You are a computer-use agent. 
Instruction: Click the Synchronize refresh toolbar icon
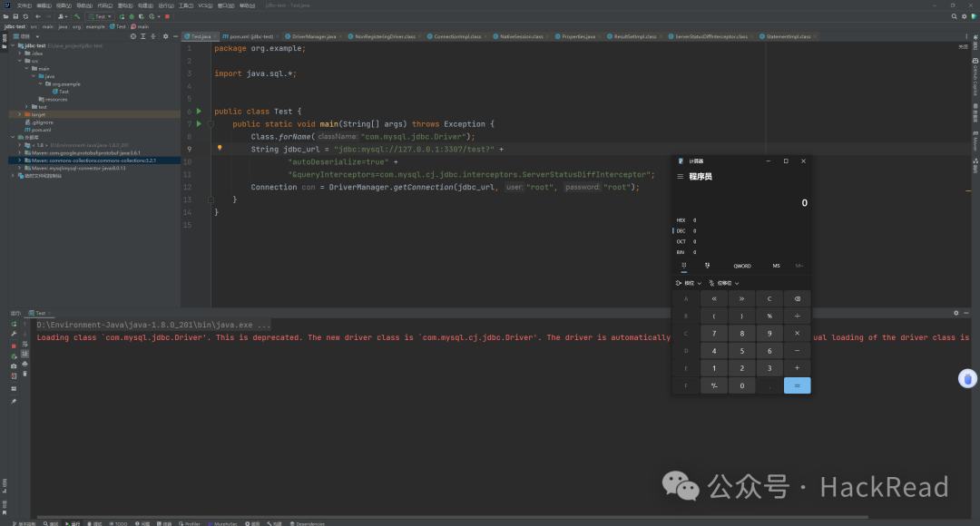pyautogui.click(x=25, y=16)
